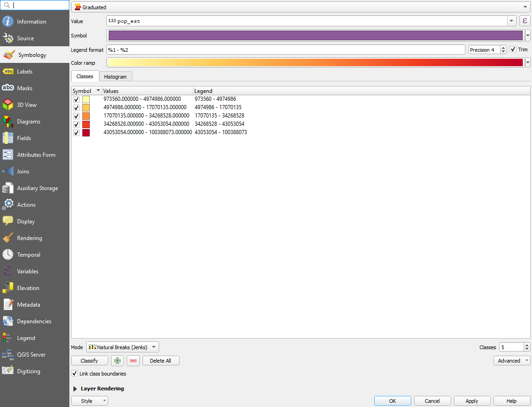Screen dimensions: 532x407
Task: Select the Joins section icon
Action: pos(8,171)
